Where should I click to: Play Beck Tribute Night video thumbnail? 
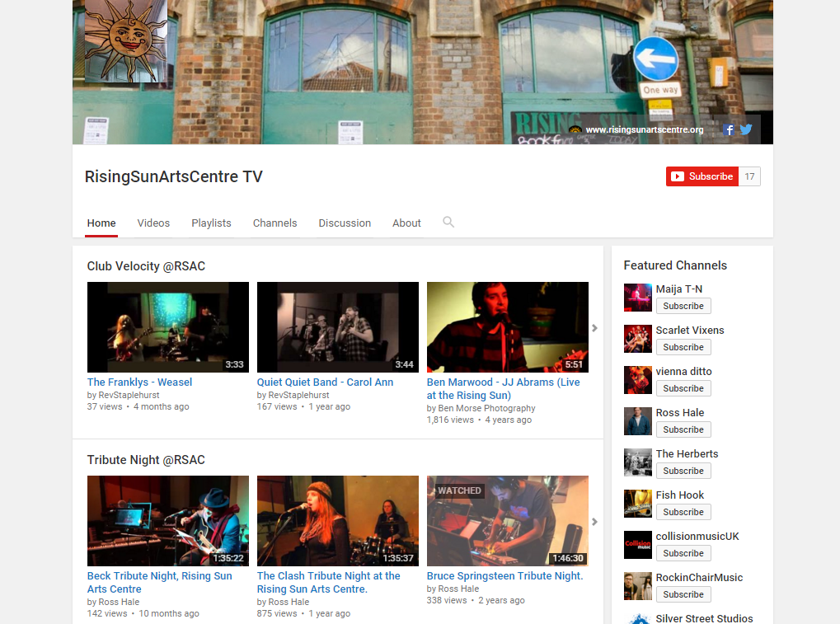(167, 521)
